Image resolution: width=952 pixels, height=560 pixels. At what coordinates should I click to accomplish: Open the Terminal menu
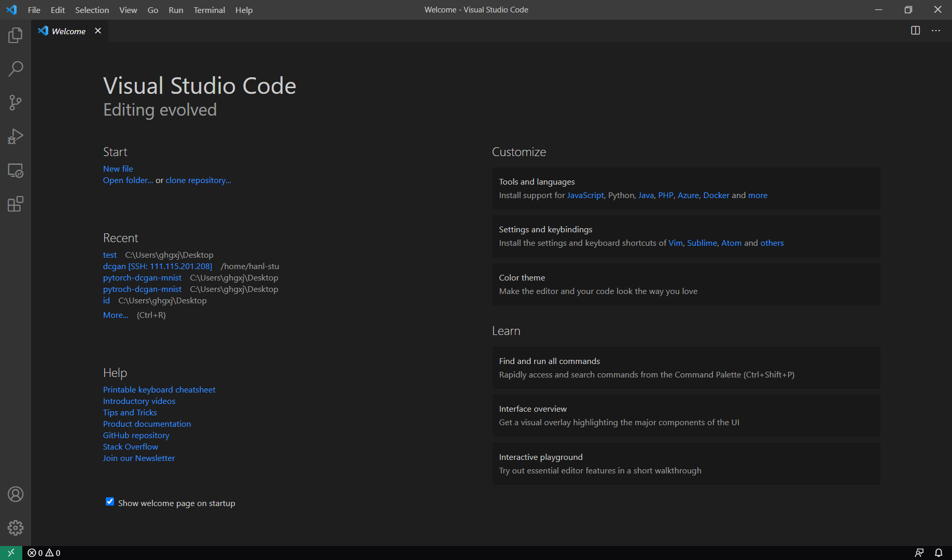click(x=209, y=10)
